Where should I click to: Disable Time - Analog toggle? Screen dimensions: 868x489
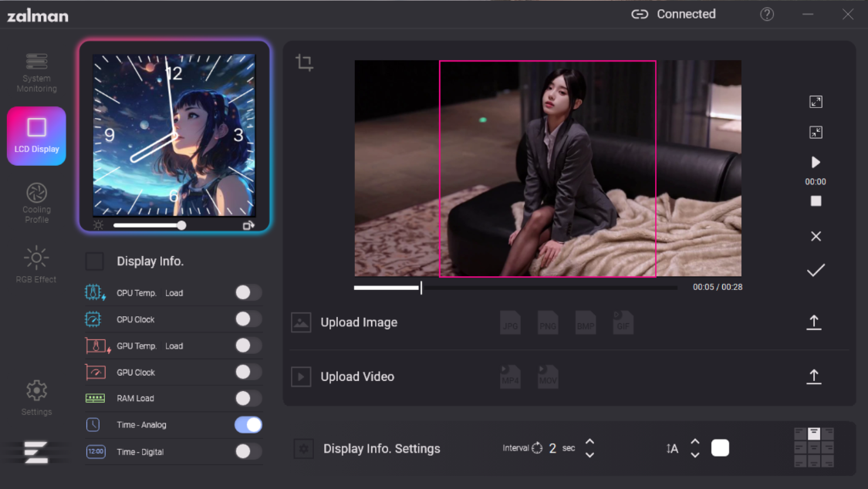(248, 425)
